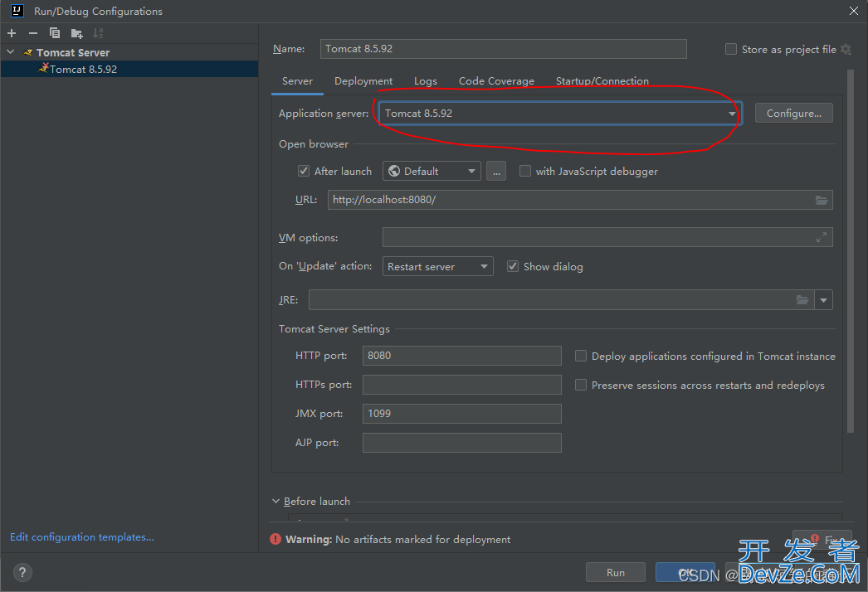Collapse the Tomcat Server tree node
Screen dimensions: 868x592
11,52
